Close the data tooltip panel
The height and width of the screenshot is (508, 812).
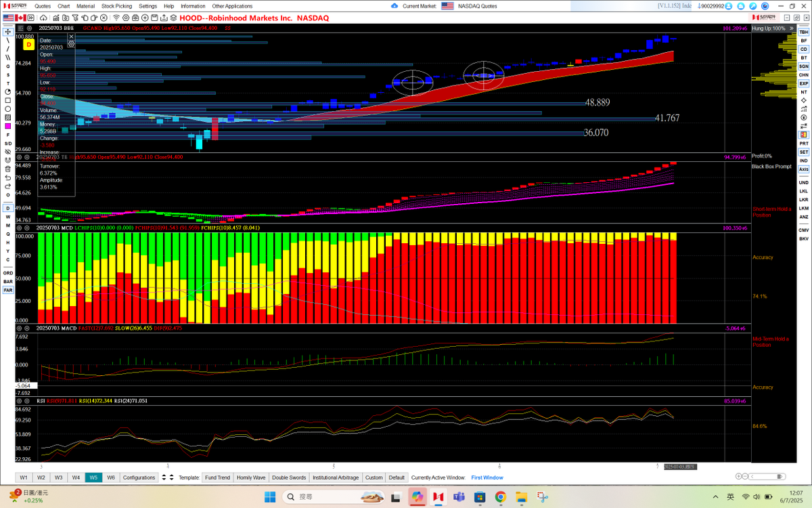tap(71, 36)
